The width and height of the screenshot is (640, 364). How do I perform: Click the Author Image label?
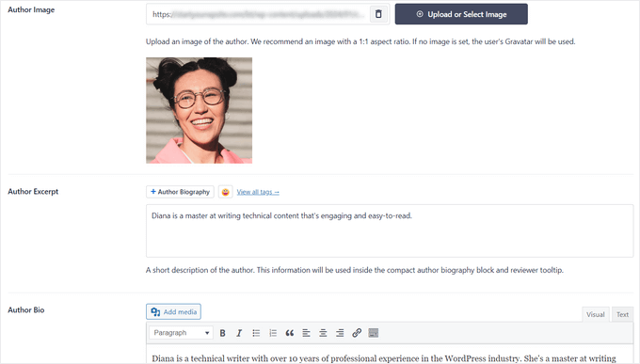31,9
